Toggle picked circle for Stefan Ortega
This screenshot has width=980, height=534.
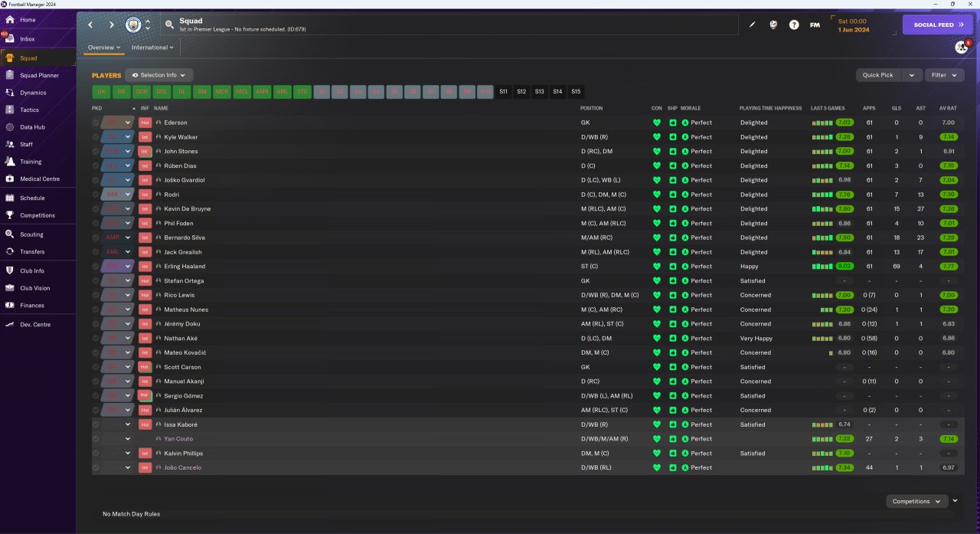point(96,280)
